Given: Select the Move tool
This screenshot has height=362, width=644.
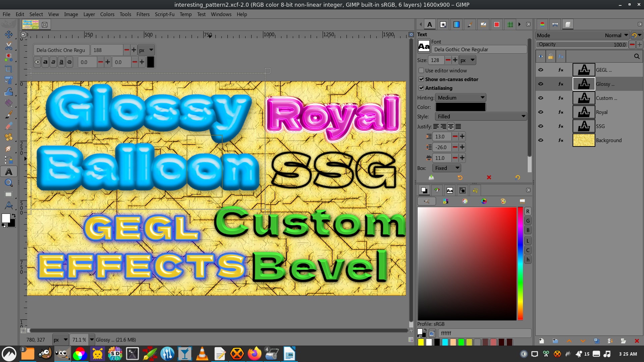Looking at the screenshot, I should click(x=9, y=35).
